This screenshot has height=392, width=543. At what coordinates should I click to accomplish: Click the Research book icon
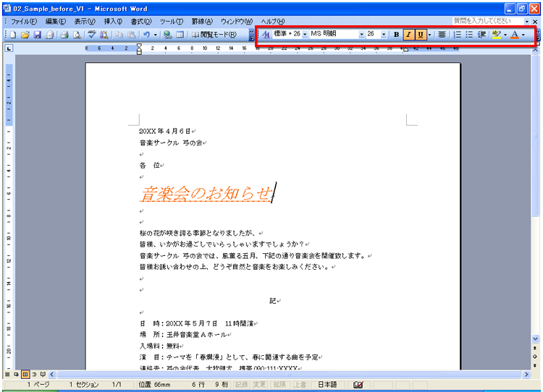pos(104,35)
